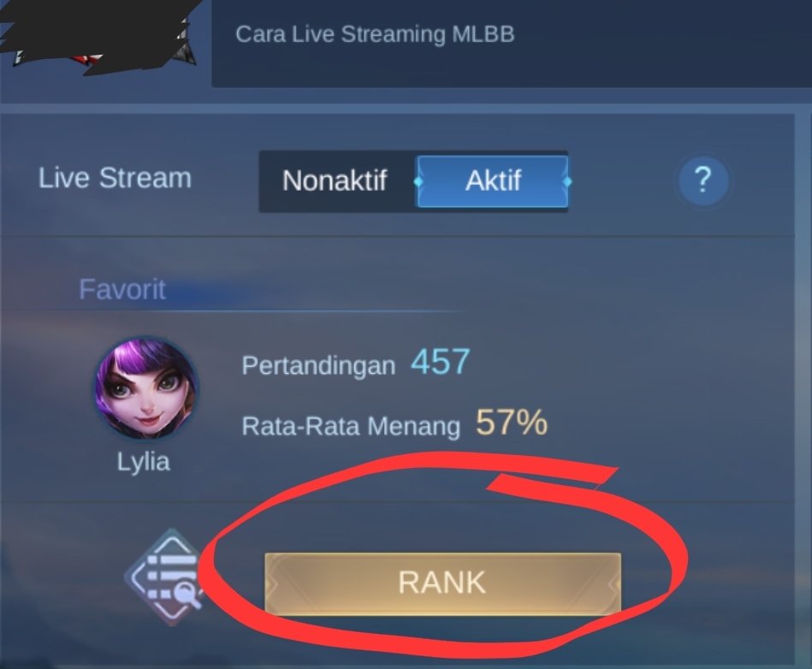Tap the 57% win rate value

coord(512,422)
